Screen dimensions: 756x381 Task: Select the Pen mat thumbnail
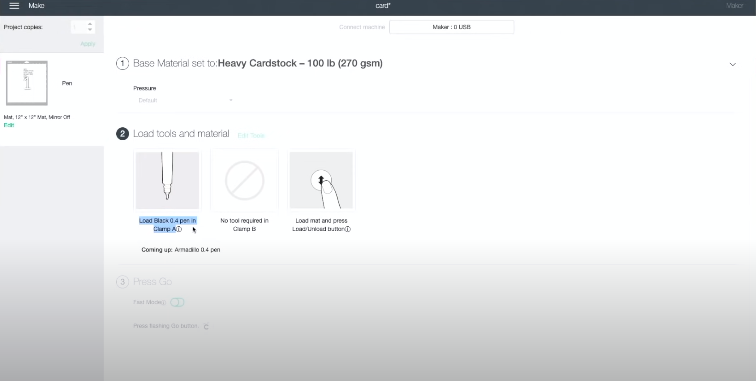[27, 83]
